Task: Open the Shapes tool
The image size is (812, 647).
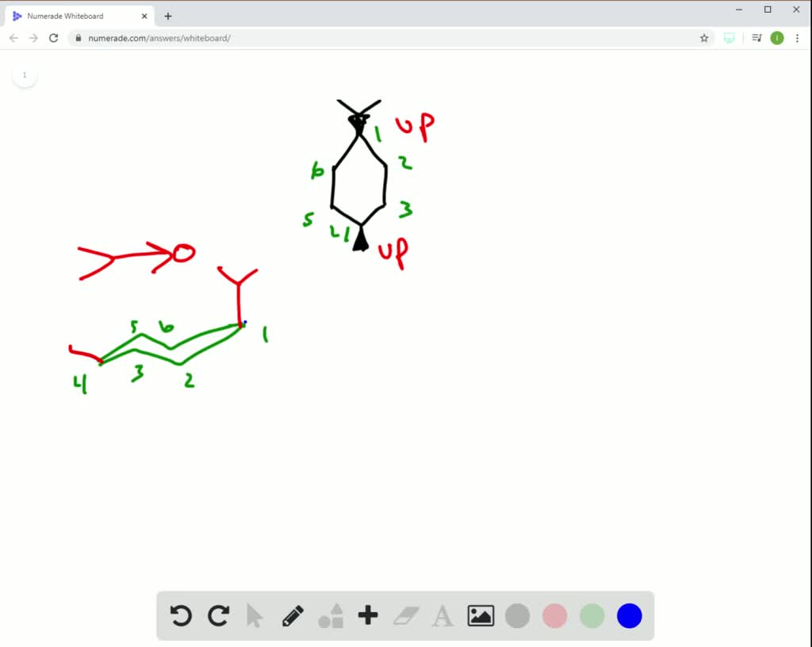Action: (330, 615)
